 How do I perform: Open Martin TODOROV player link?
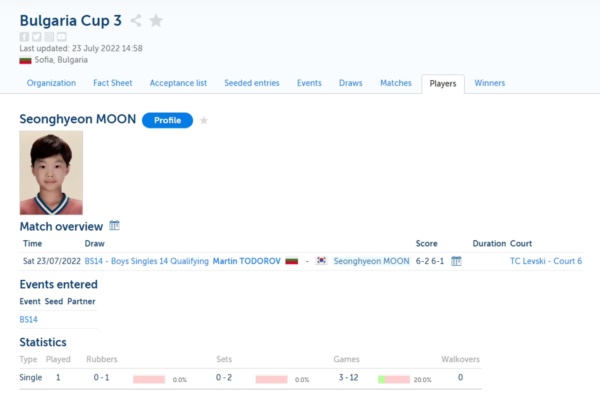point(247,261)
